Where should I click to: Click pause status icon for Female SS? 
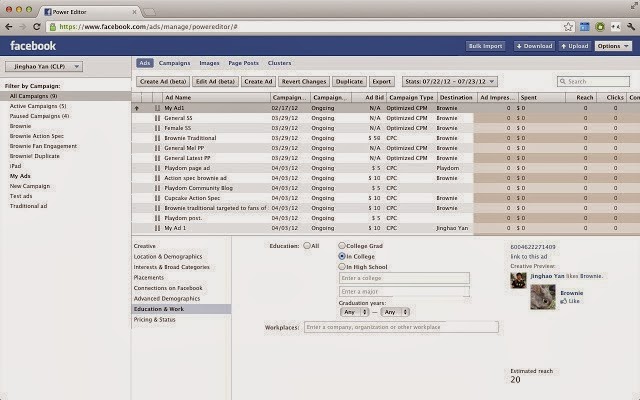[157, 128]
